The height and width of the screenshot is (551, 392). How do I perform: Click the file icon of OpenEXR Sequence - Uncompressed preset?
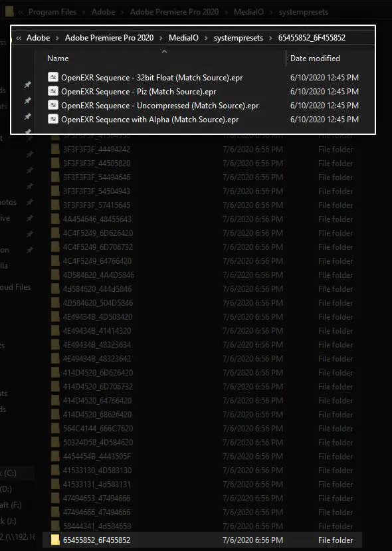(53, 105)
